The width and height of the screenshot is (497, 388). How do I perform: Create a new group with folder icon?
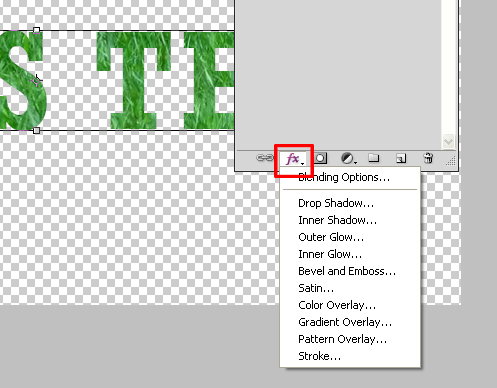374,158
